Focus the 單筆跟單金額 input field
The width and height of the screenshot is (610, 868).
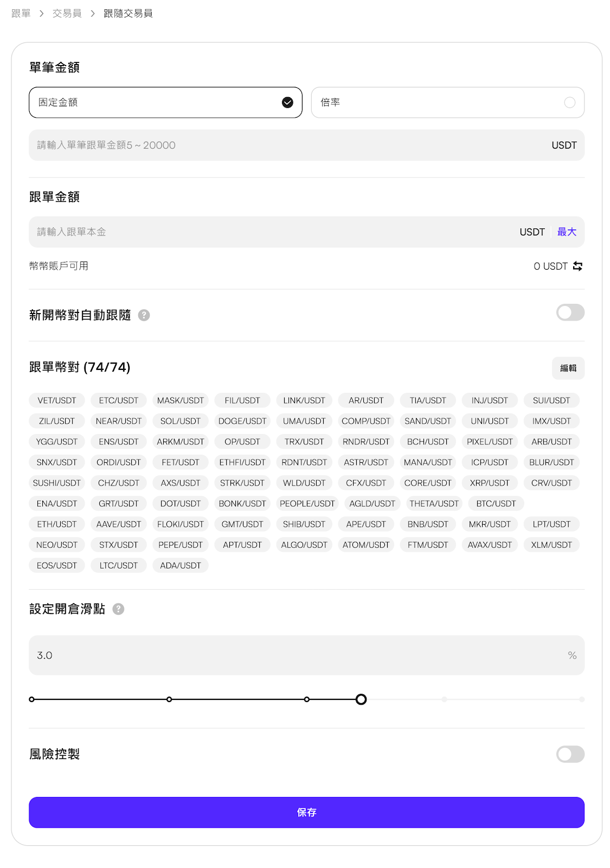[287, 145]
